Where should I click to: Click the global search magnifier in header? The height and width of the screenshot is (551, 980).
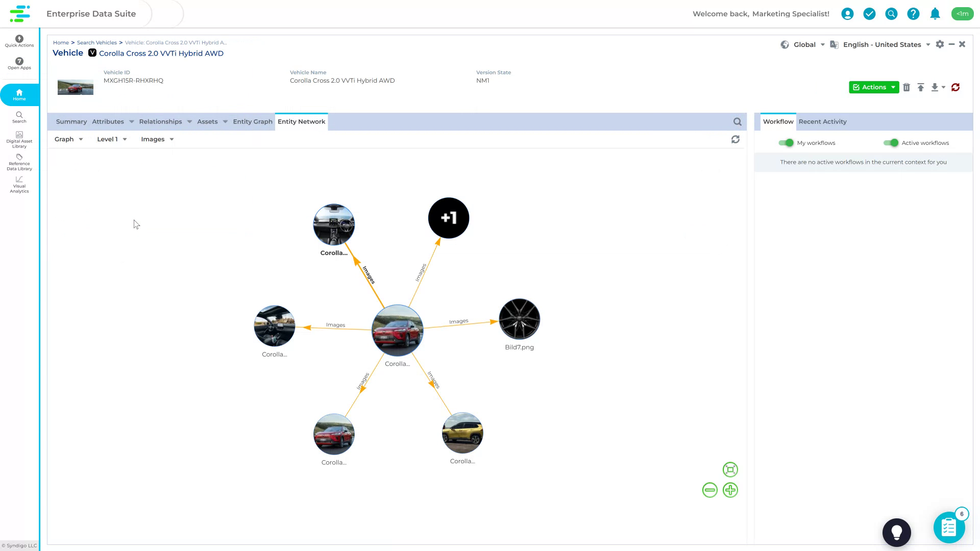click(x=891, y=14)
